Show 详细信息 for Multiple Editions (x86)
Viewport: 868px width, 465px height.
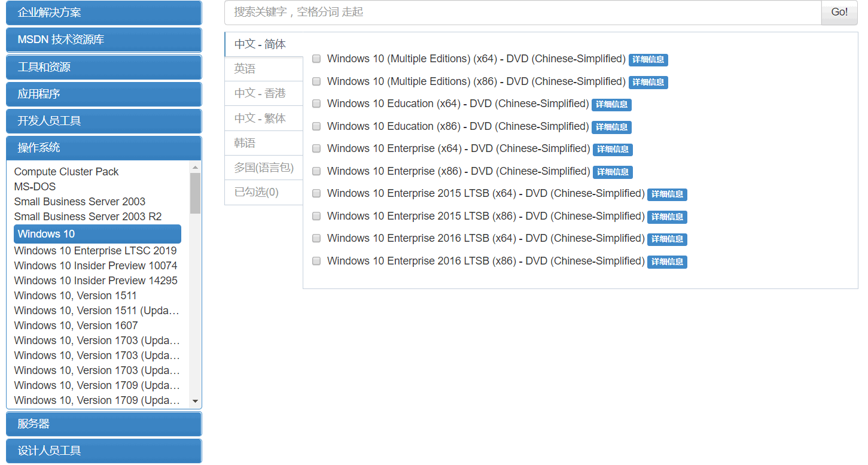click(648, 82)
